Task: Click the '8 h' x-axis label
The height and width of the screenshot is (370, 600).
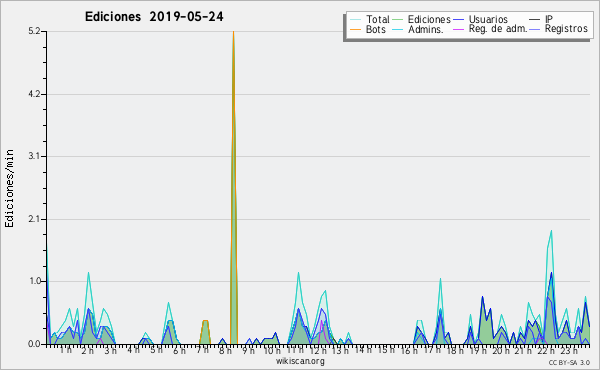Action: point(225,350)
